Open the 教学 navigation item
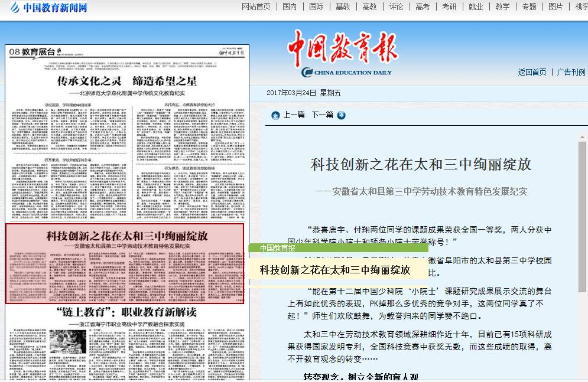This screenshot has width=588, height=382. coord(502,6)
